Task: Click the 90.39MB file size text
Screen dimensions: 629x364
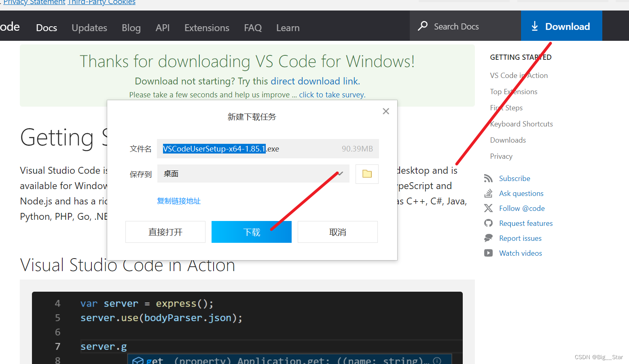Action: pyautogui.click(x=357, y=149)
